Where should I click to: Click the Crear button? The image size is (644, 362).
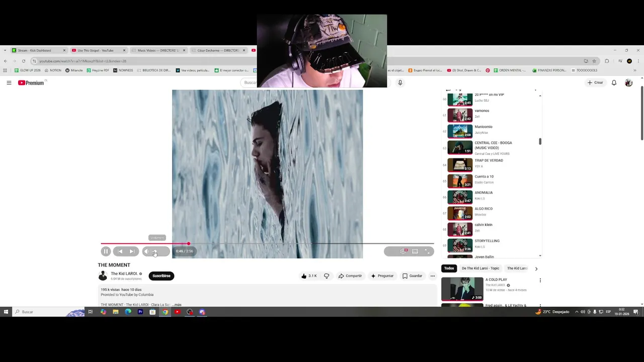[595, 82]
